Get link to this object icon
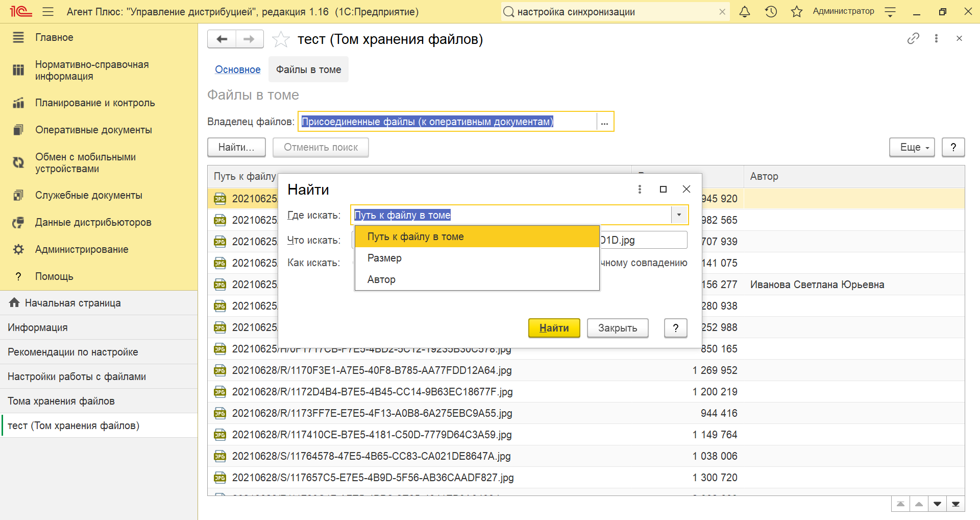 (913, 38)
